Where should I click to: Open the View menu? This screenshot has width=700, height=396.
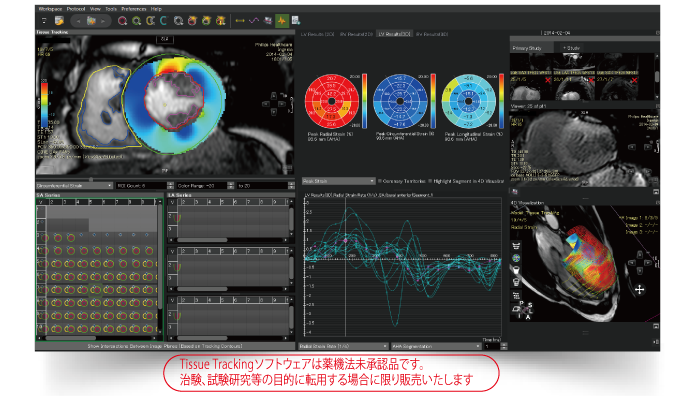pyautogui.click(x=95, y=9)
